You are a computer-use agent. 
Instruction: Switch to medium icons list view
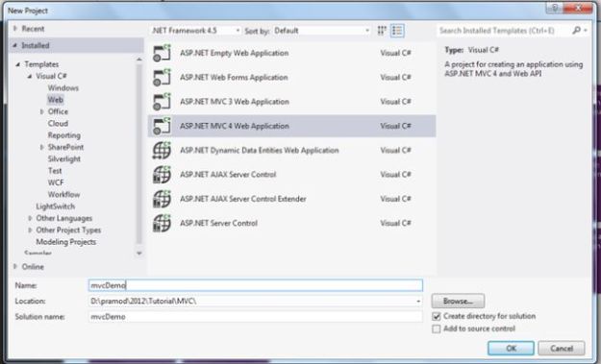(397, 31)
